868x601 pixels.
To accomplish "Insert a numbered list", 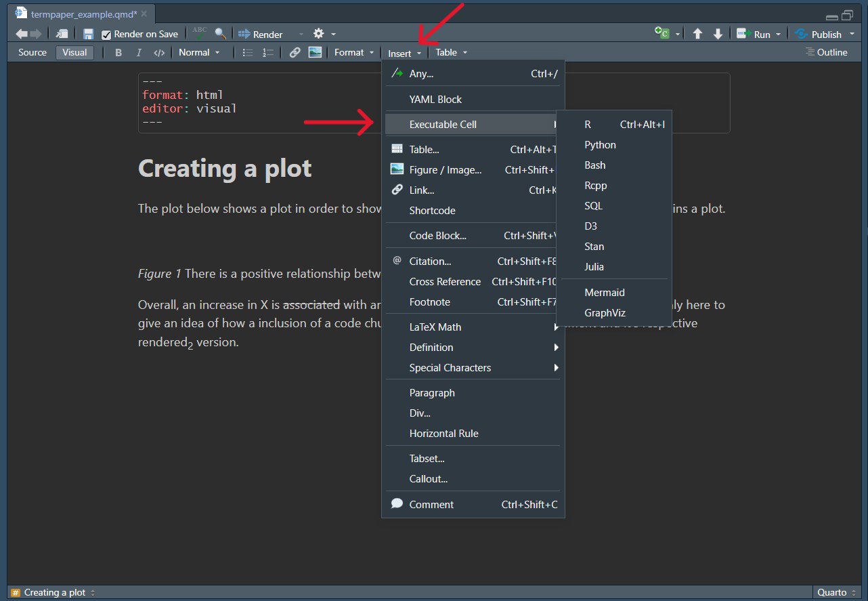I will pyautogui.click(x=268, y=52).
